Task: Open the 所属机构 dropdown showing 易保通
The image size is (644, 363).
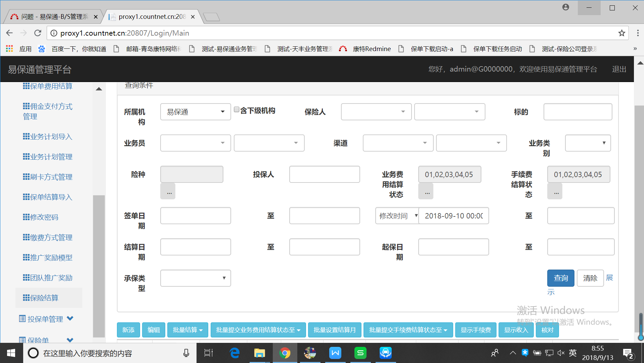Action: (196, 112)
